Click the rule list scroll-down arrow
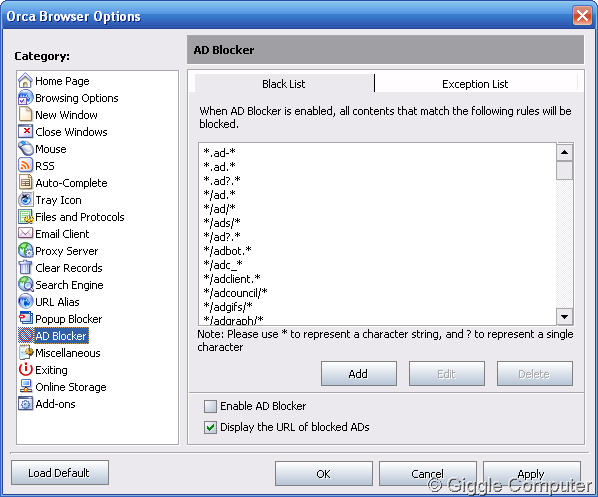The width and height of the screenshot is (598, 497). pyautogui.click(x=564, y=317)
